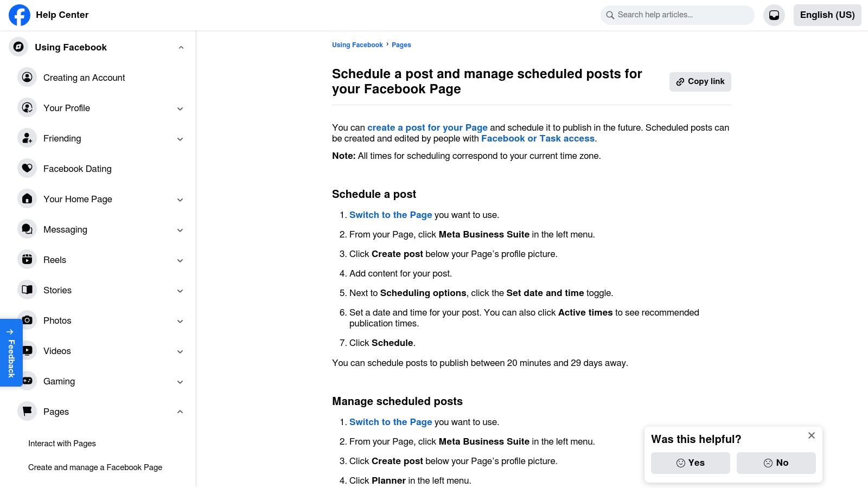Open the Messaging section icon
This screenshot has width=868, height=488.
pyautogui.click(x=27, y=229)
